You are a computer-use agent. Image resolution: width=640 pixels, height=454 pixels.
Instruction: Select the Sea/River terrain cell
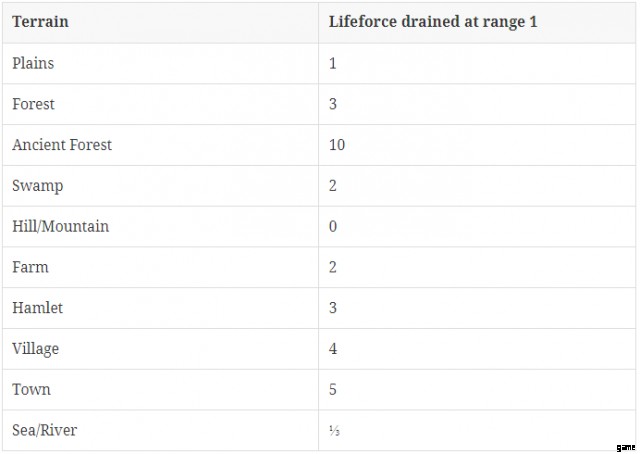pos(44,430)
